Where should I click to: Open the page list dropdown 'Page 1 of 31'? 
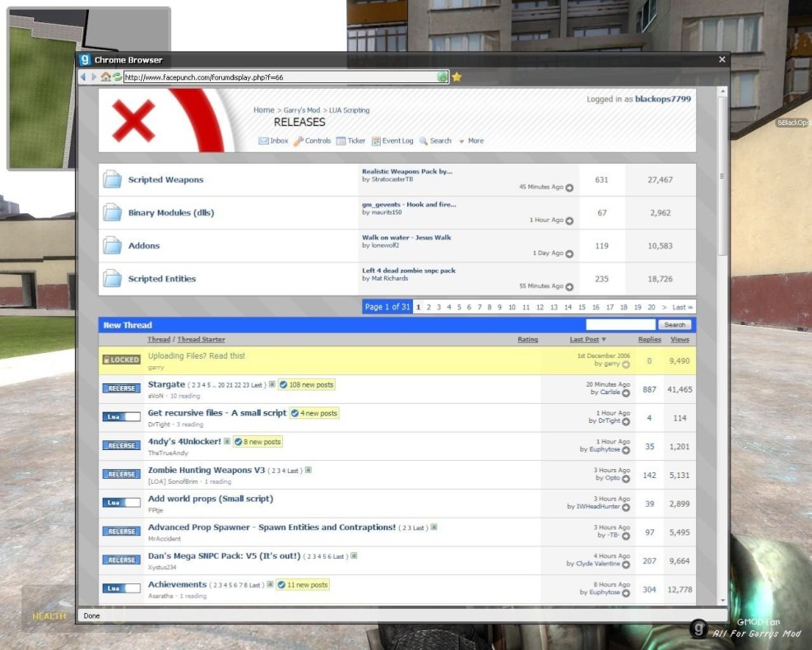[387, 307]
